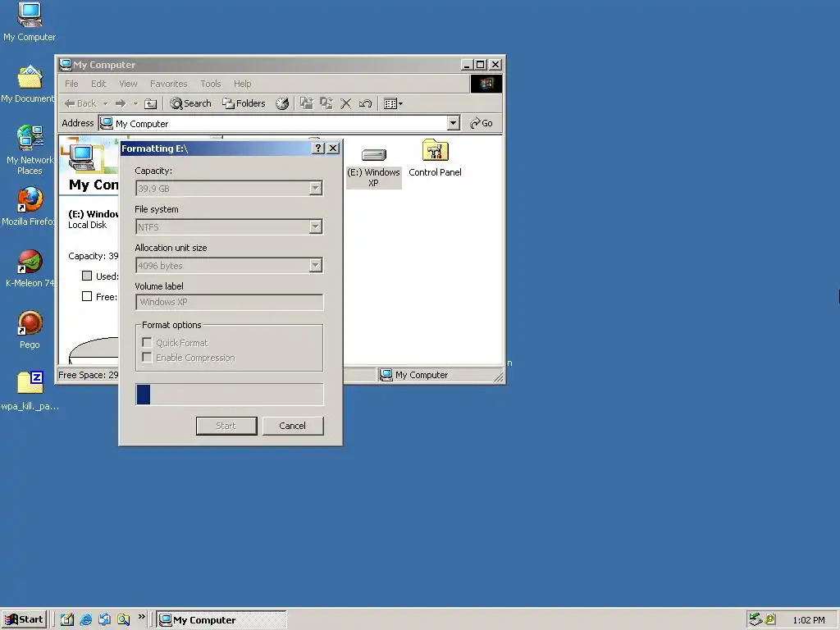Viewport: 840px width, 630px height.
Task: Close the Formatting E:\ dialog
Action: [333, 148]
